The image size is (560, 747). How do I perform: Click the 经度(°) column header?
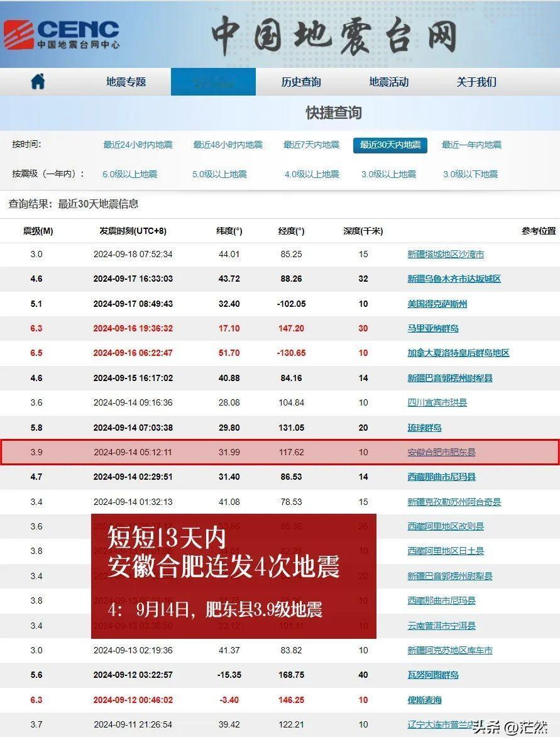coord(292,231)
